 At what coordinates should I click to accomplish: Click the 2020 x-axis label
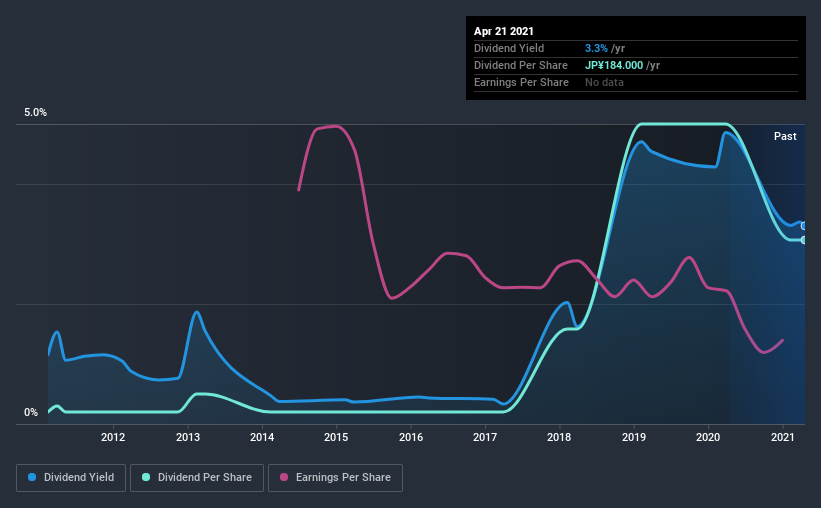tap(708, 437)
